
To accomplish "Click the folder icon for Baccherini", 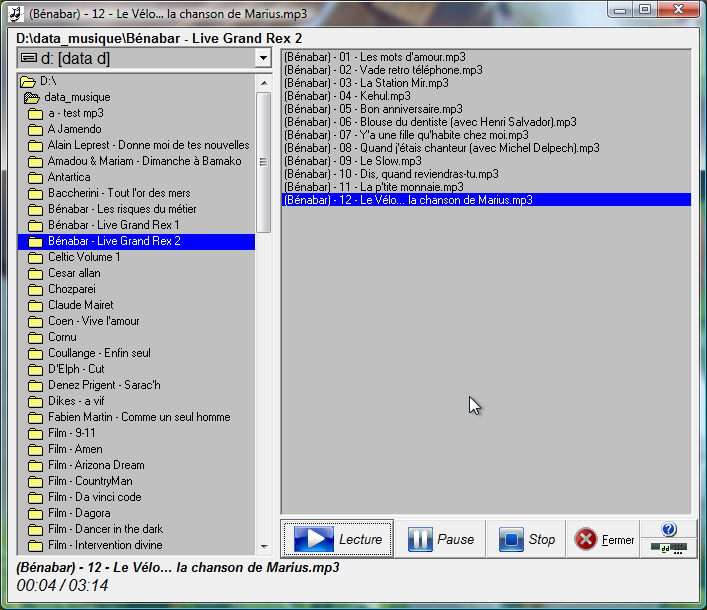I will pos(35,194).
